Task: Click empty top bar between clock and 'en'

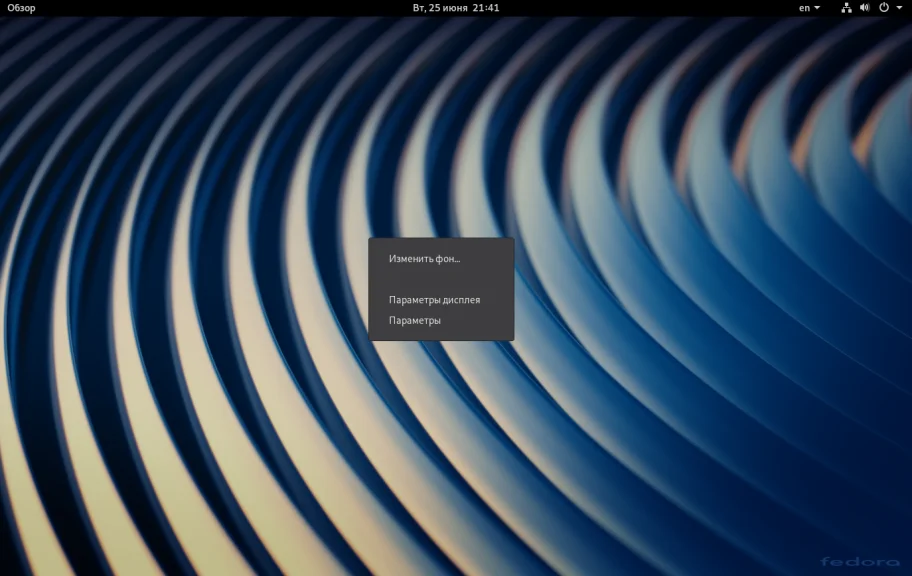Action: [650, 8]
